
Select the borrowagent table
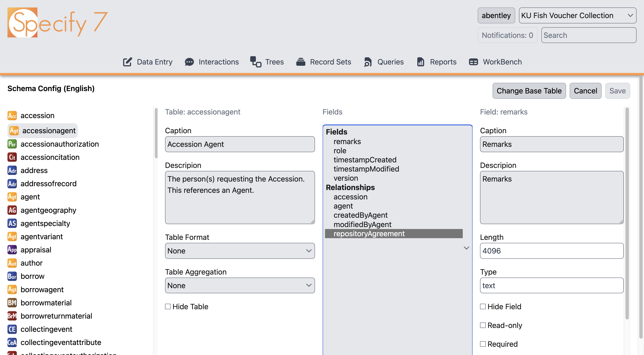pyautogui.click(x=42, y=289)
